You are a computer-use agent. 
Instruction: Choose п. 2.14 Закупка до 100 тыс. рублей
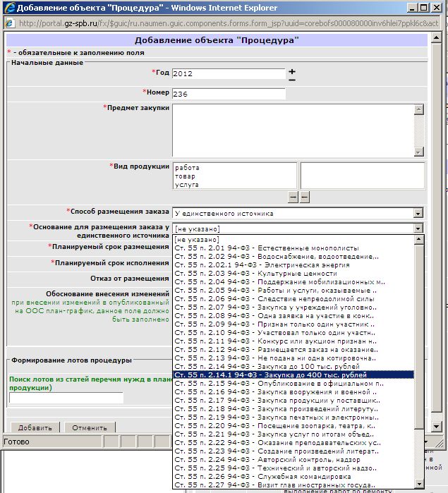pos(293,367)
